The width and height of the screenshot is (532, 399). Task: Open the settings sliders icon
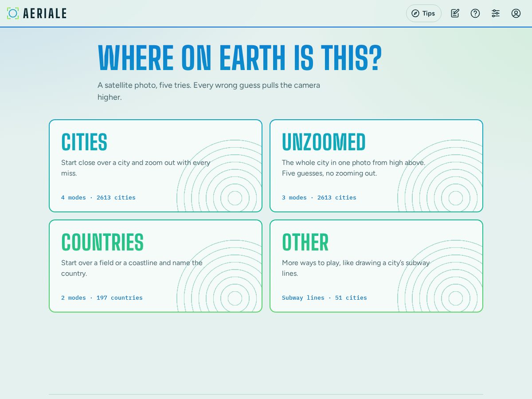coord(496,13)
